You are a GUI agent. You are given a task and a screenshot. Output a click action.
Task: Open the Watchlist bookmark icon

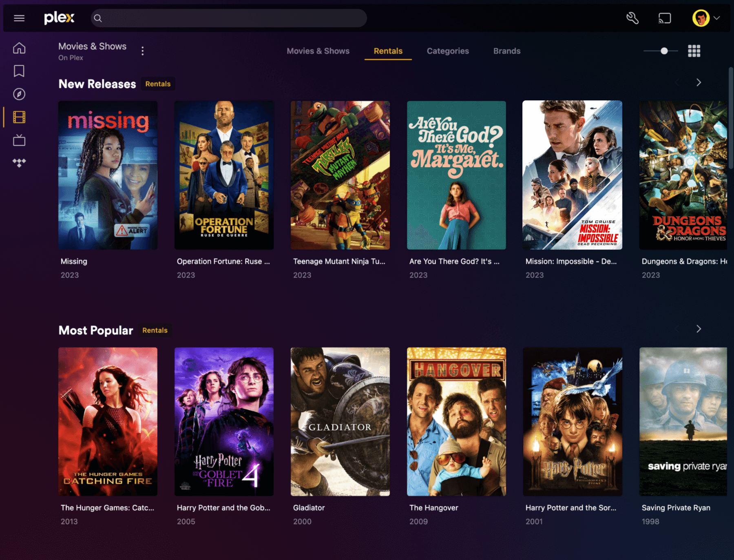coord(19,71)
